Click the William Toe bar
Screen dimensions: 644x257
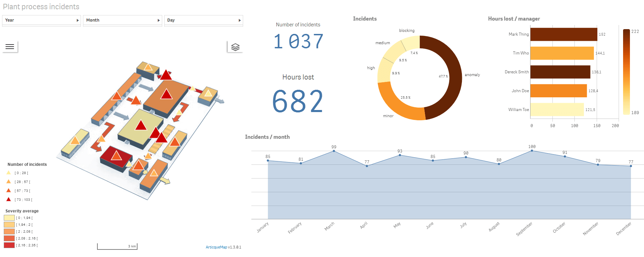557,110
